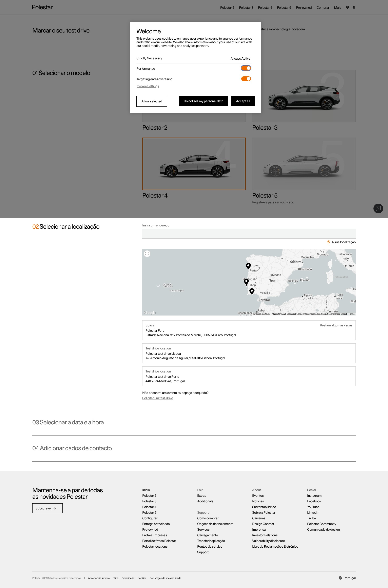Open Polestar Community footer link
Viewport: 388px width, 588px height.
pyautogui.click(x=322, y=524)
